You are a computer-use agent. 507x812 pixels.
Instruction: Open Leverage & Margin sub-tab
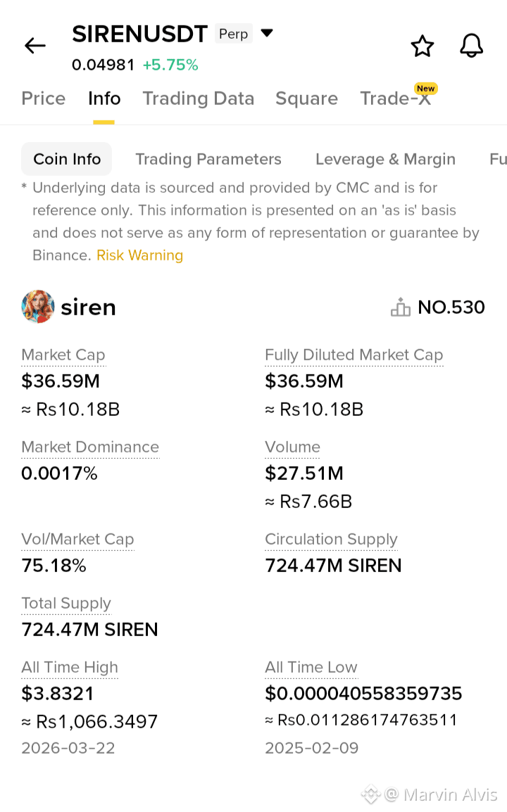tap(385, 159)
